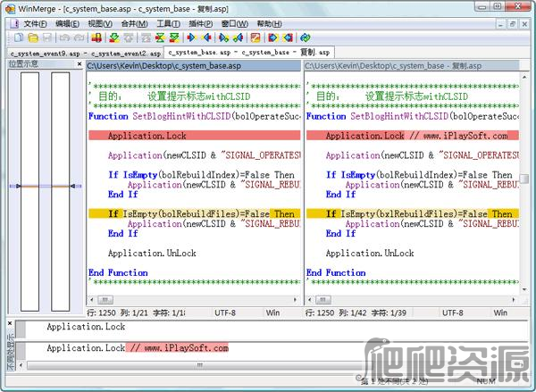The height and width of the screenshot is (392, 536).
Task: Click left pane horizontal scrollbar thumb
Action: (x=105, y=300)
